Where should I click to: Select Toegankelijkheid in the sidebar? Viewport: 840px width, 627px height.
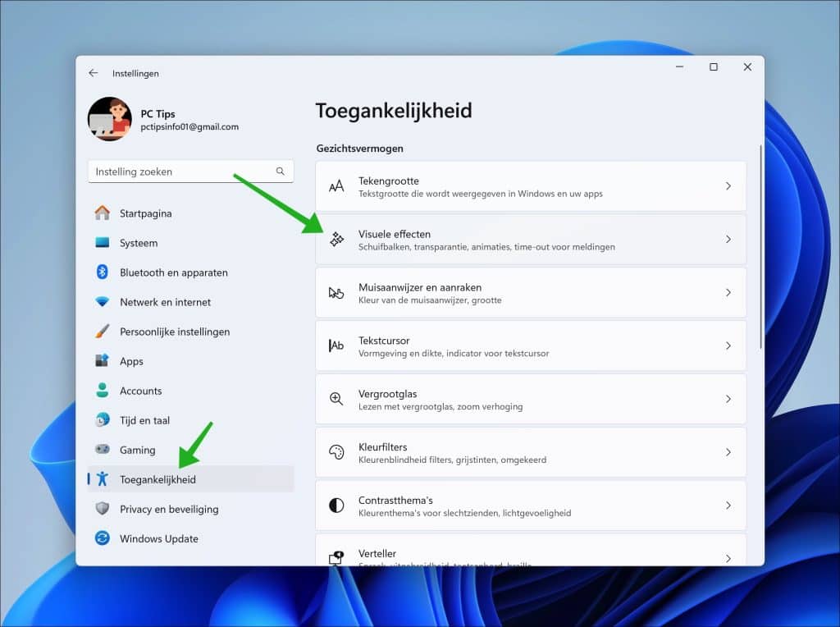(x=190, y=479)
